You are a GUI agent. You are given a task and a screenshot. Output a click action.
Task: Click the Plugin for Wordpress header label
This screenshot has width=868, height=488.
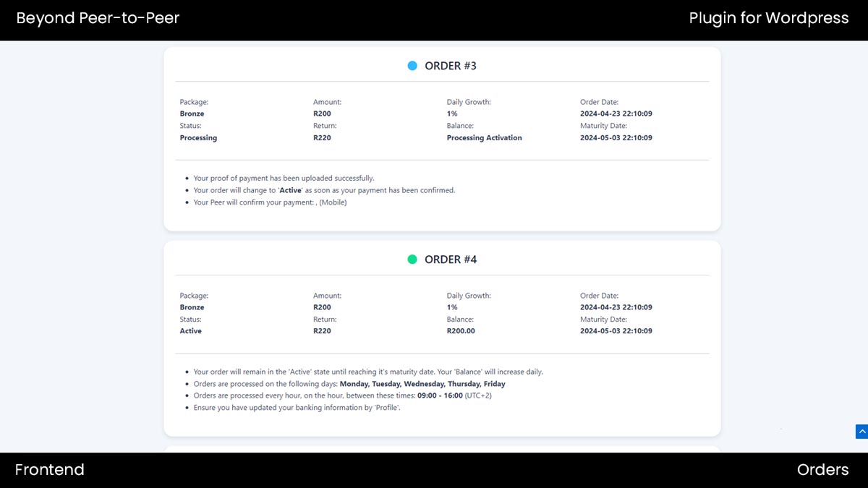click(769, 18)
